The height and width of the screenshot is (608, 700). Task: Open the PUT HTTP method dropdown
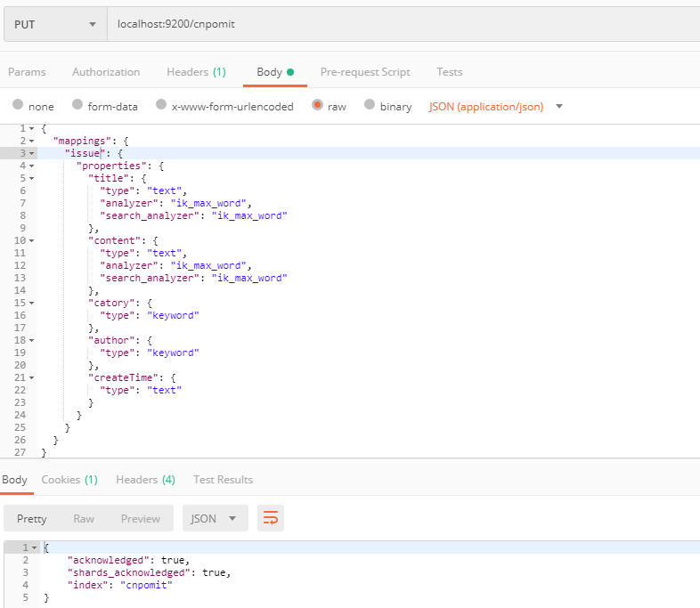click(56, 25)
